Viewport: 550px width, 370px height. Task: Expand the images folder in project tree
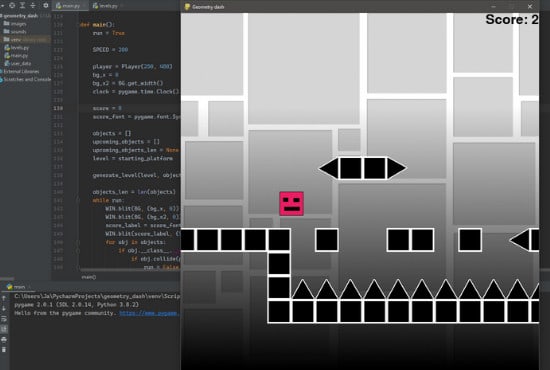coord(15,24)
